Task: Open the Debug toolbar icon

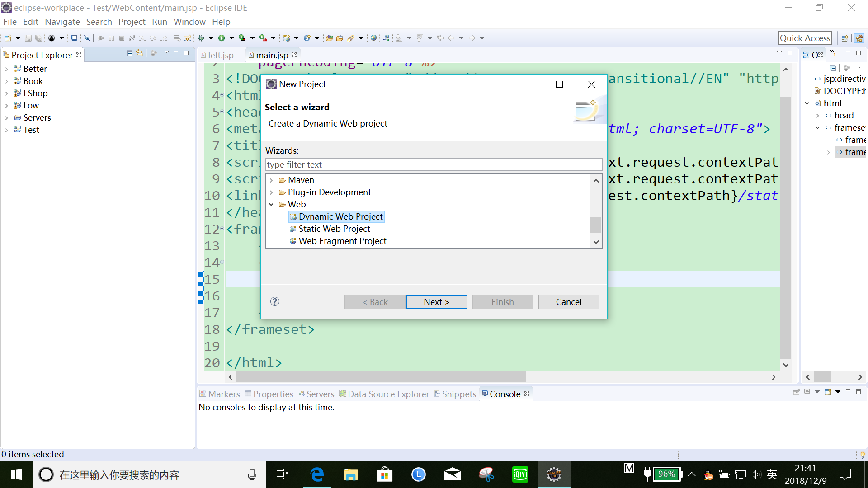Action: 201,38
